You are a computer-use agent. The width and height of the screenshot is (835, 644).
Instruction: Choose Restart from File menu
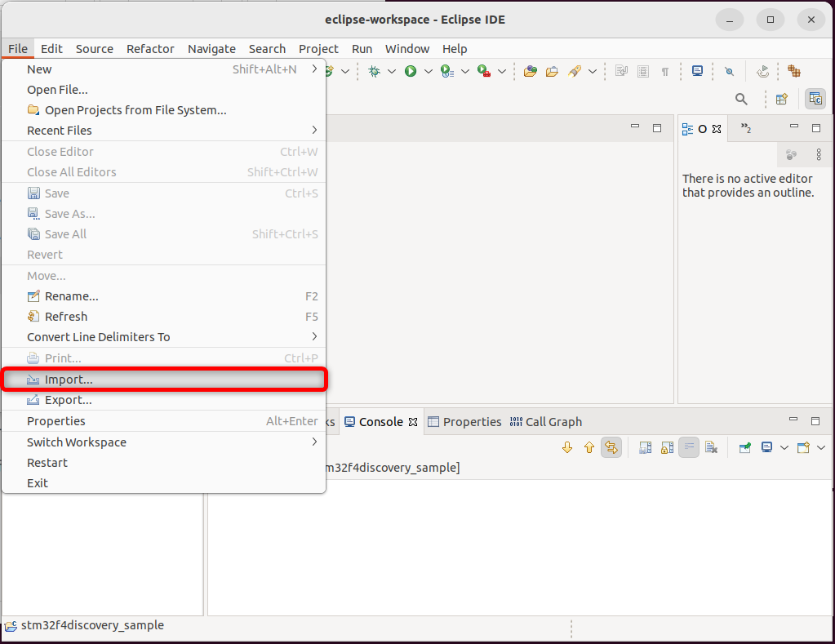(163, 462)
